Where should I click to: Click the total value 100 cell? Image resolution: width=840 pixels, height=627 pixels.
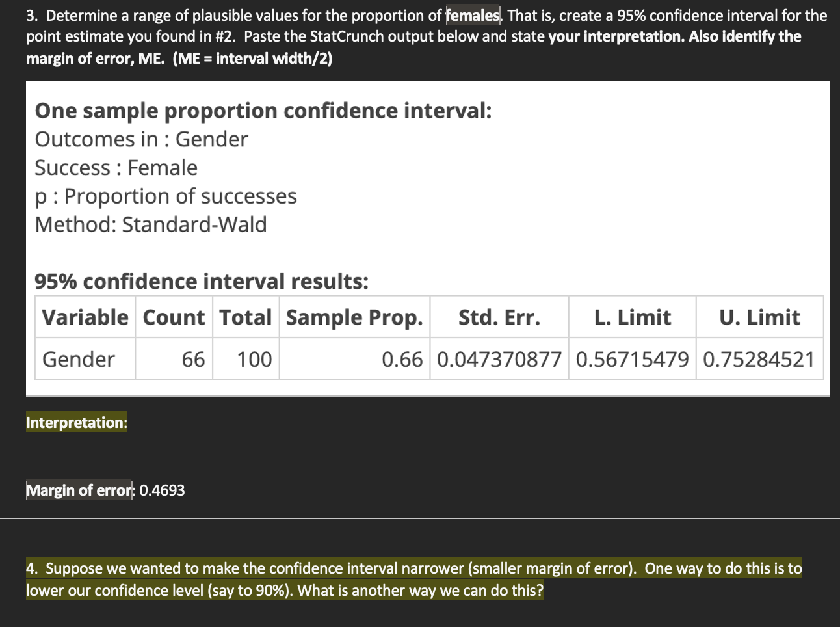[246, 359]
